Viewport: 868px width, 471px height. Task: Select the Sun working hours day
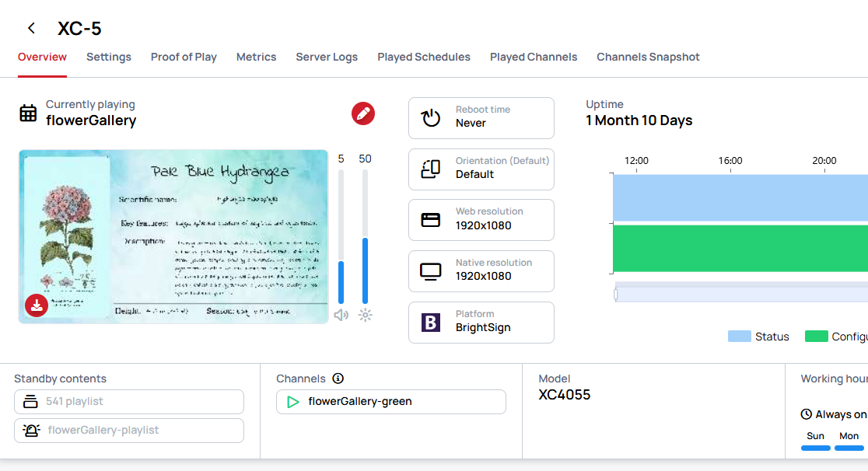pos(815,441)
